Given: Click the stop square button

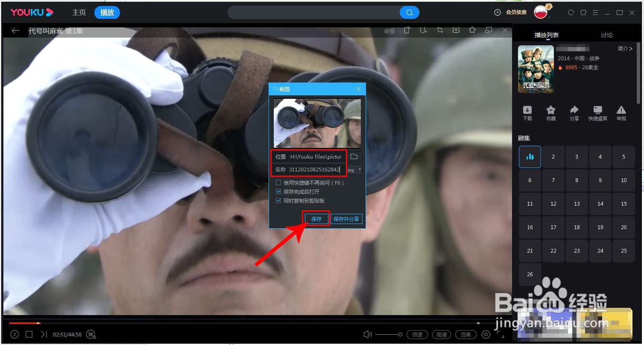Looking at the screenshot, I should point(29,334).
